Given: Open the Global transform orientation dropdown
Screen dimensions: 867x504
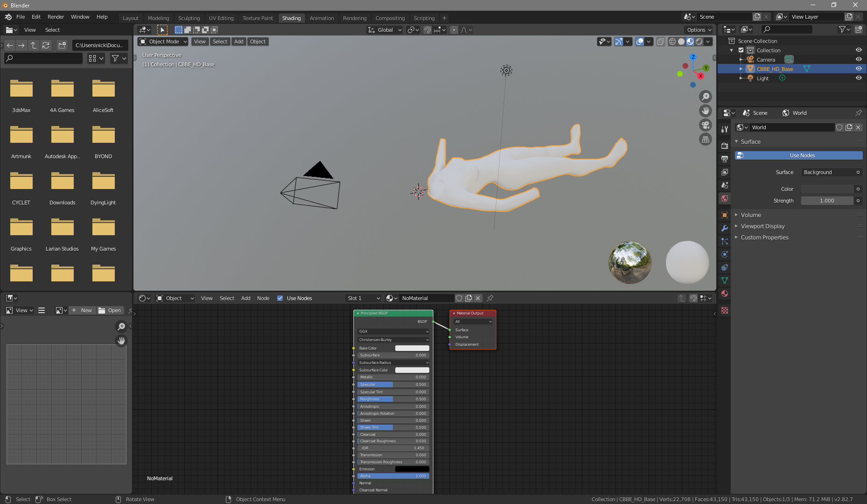Looking at the screenshot, I should click(x=385, y=30).
